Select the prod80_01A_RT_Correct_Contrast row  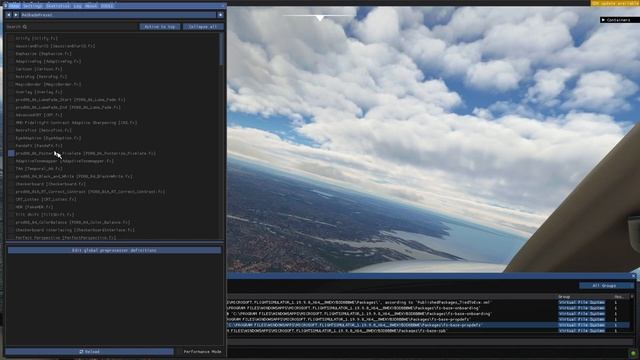tap(91, 192)
